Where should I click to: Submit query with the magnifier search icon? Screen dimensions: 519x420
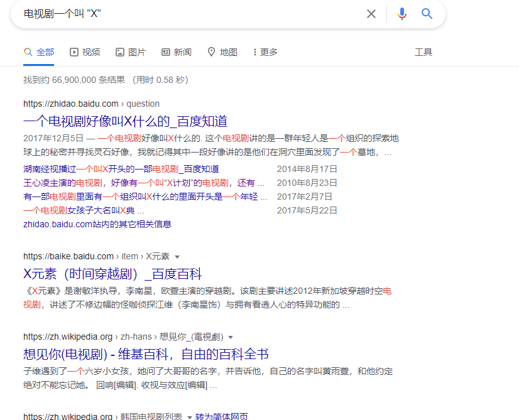[x=427, y=14]
